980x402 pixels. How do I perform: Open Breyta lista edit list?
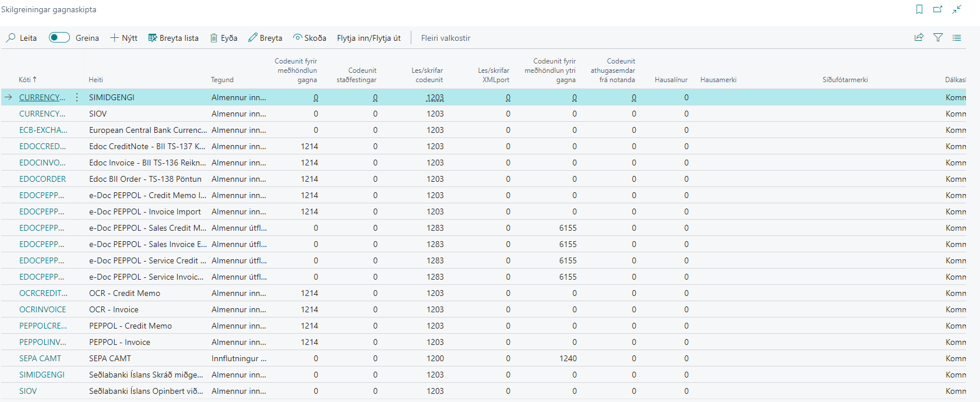pos(173,38)
